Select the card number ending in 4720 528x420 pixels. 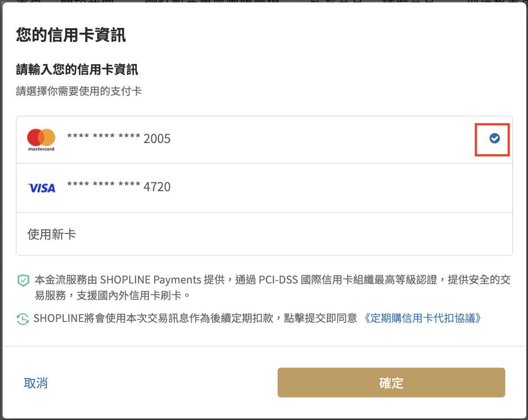[119, 187]
